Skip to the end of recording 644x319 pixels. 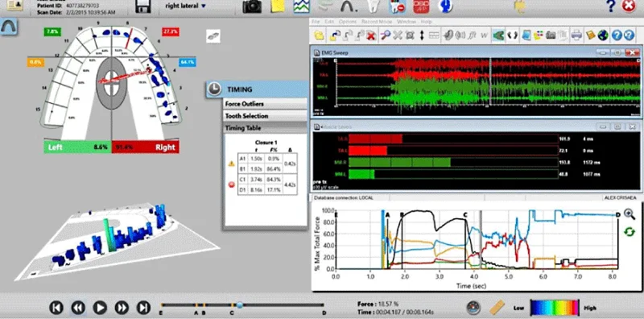143,308
